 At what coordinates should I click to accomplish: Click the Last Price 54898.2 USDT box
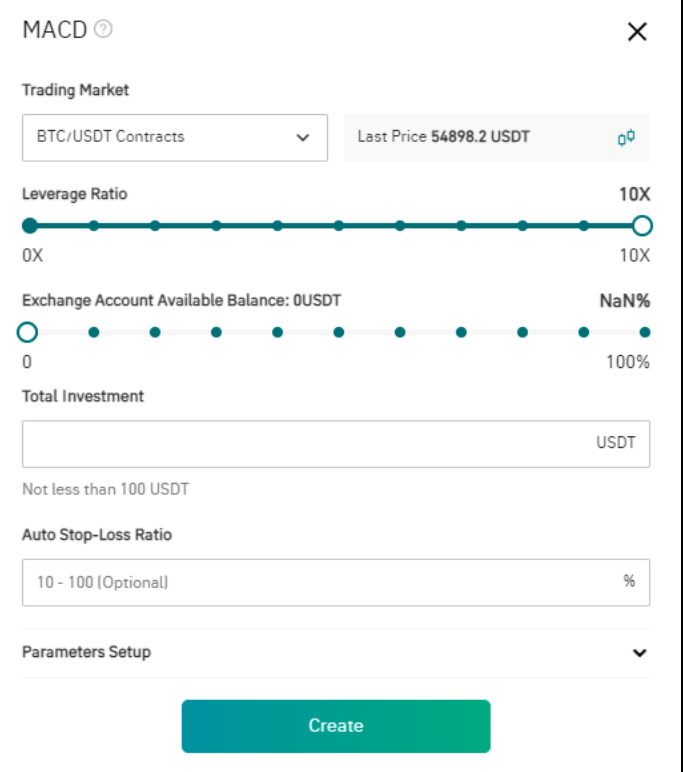click(497, 137)
